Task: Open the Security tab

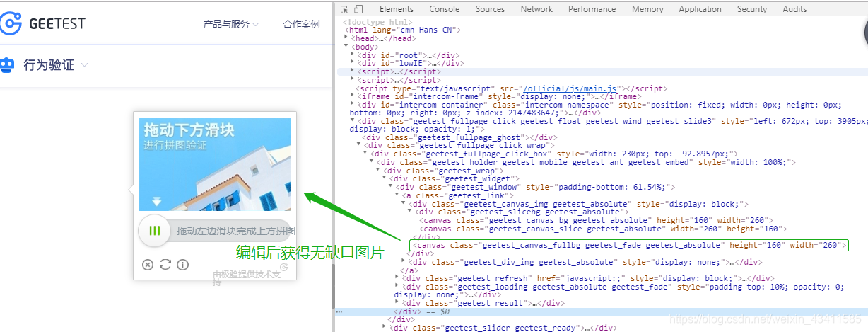Action: 751,9
